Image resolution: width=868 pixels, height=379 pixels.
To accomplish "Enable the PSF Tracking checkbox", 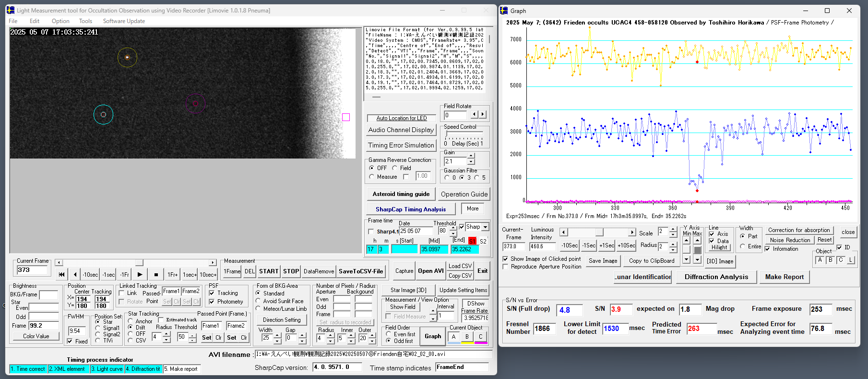I will pyautogui.click(x=212, y=293).
